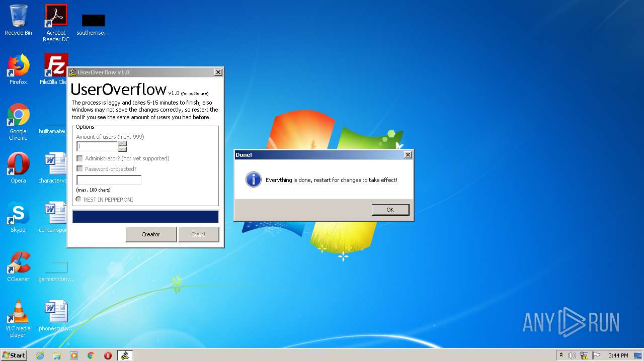Click the Creator button in UserOverflow
The height and width of the screenshot is (362, 644).
[x=151, y=234]
